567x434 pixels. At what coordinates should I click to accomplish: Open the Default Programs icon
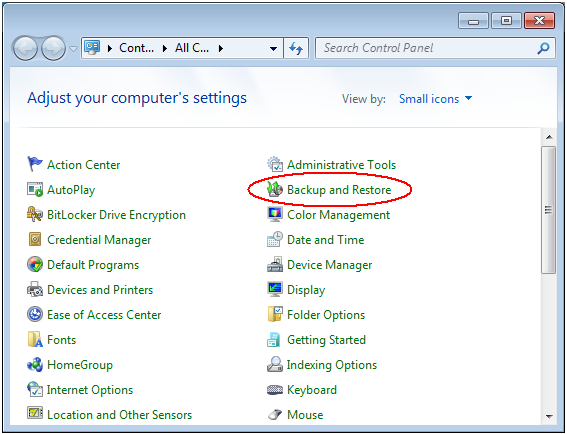pos(35,264)
